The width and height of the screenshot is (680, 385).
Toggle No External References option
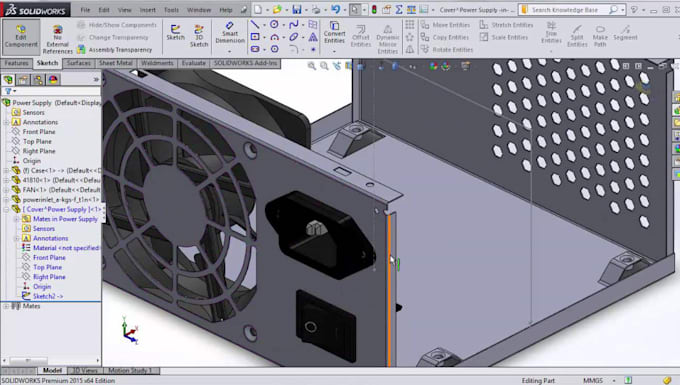(x=57, y=39)
